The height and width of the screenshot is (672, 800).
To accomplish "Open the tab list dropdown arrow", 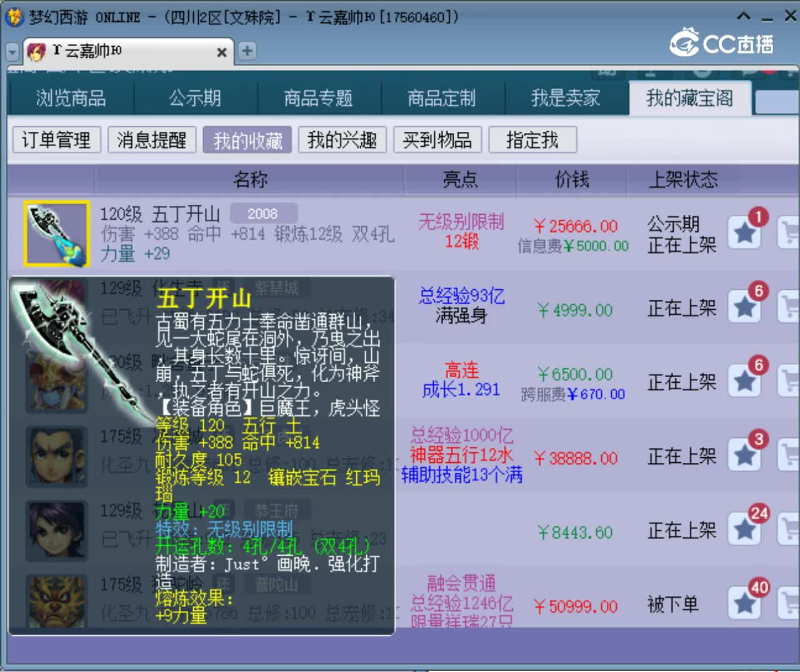I will (x=12, y=52).
